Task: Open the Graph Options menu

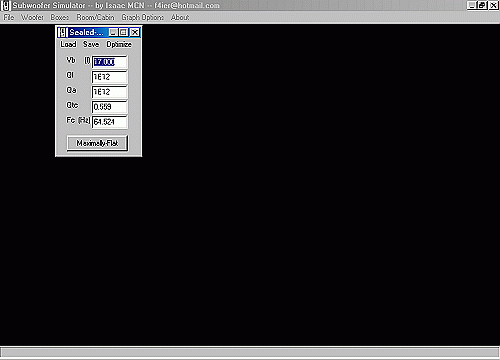Action: pos(142,17)
